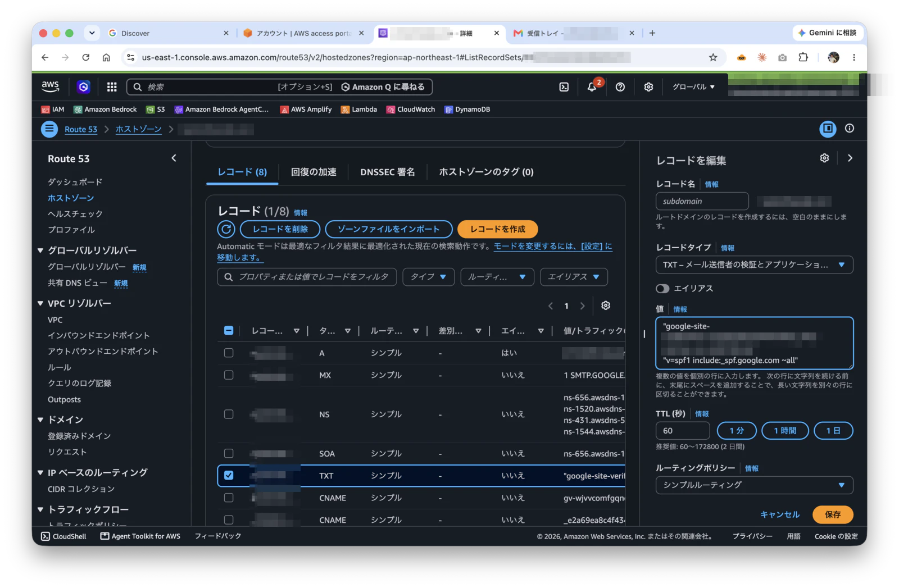Open Lambda favorite shortcut
This screenshot has width=899, height=588.
[359, 110]
